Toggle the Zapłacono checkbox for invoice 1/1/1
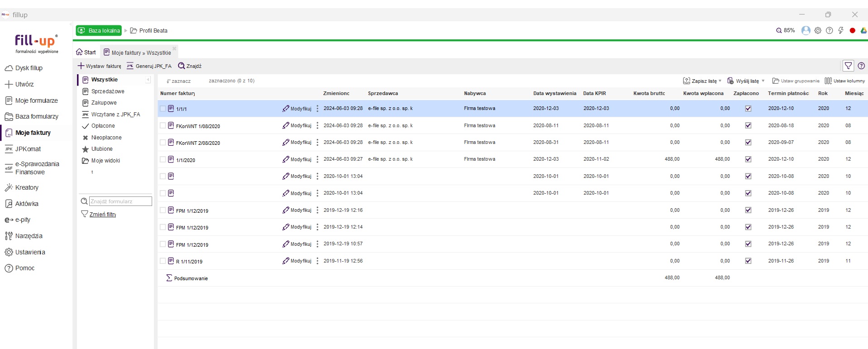868x349 pixels. (748, 109)
